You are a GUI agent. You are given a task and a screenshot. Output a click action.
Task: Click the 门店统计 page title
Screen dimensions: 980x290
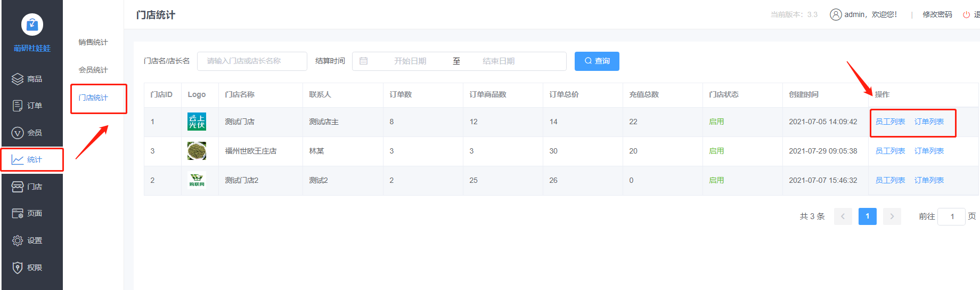[156, 15]
